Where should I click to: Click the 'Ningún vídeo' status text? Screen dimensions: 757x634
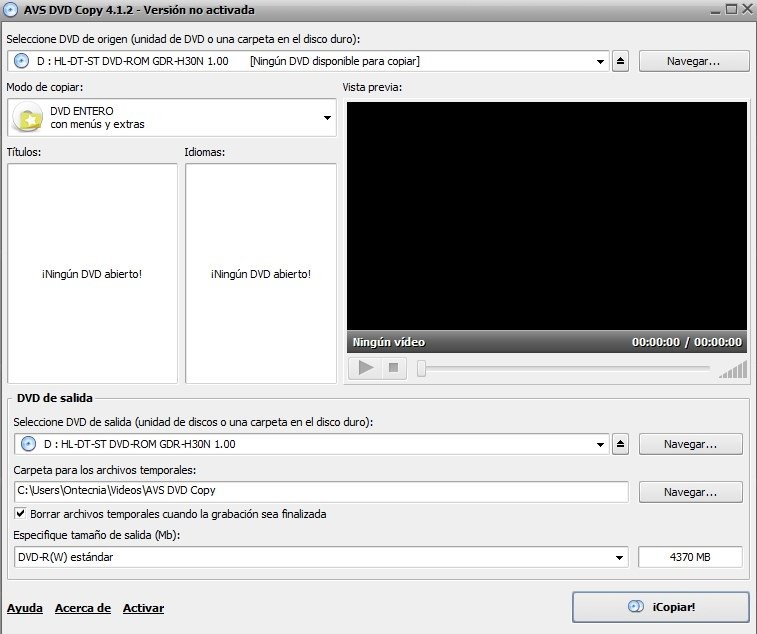(389, 342)
